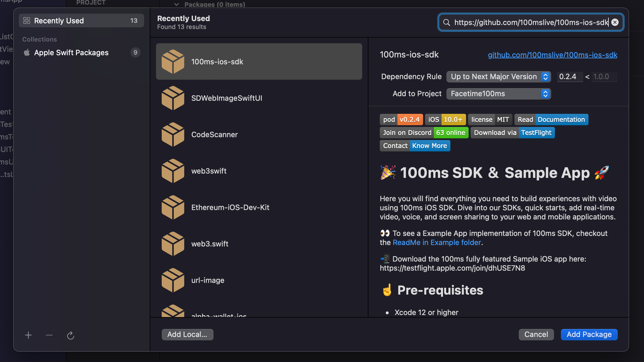
Task: Click the 100ms SDK & Sample App heading
Action: pyautogui.click(x=495, y=173)
